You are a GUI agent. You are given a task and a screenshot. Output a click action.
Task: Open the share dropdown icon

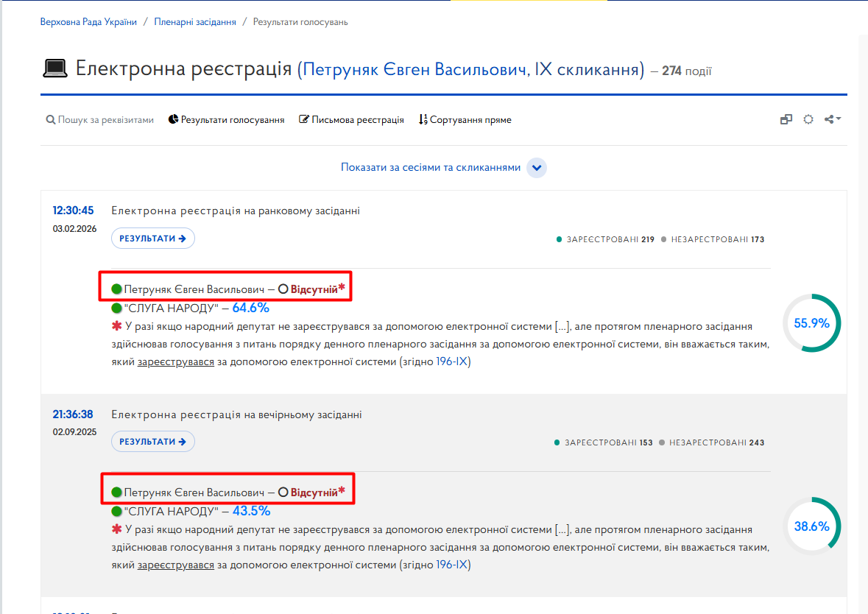(833, 119)
